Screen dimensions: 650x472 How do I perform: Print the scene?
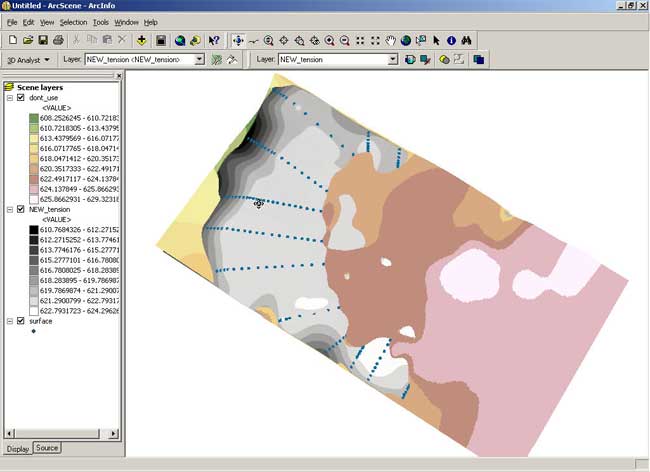[x=58, y=40]
